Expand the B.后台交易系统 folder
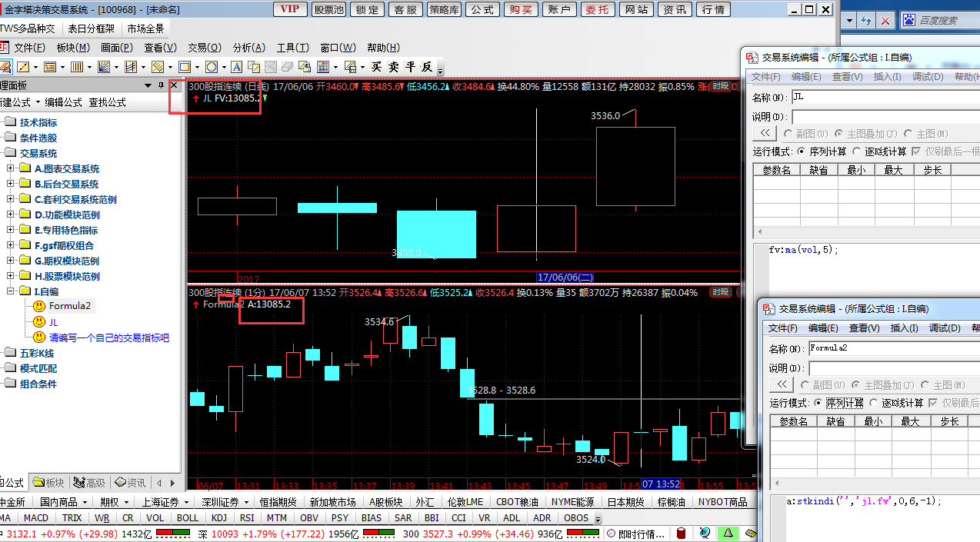The width and height of the screenshot is (980, 542). (11, 184)
